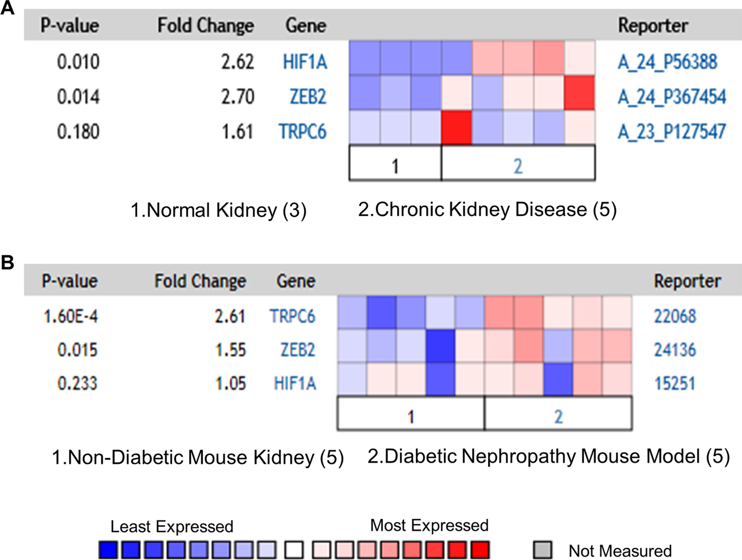Open reporter 15251 link
The width and height of the screenshot is (742, 560).
[675, 382]
